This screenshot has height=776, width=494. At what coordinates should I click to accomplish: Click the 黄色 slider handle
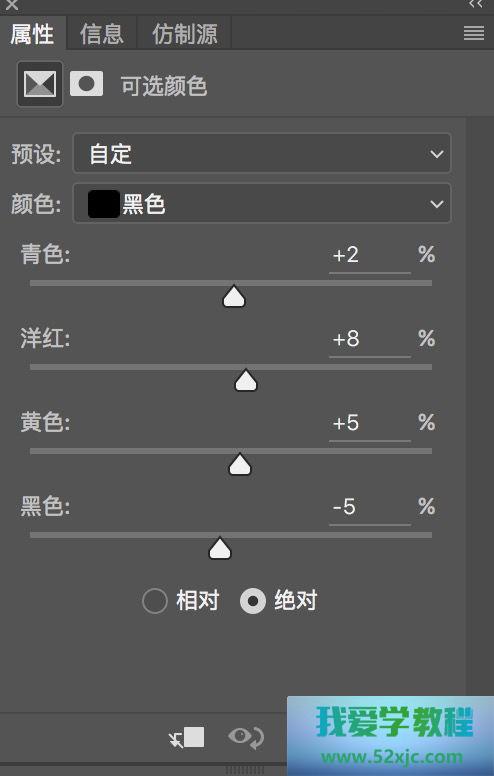(x=240, y=464)
